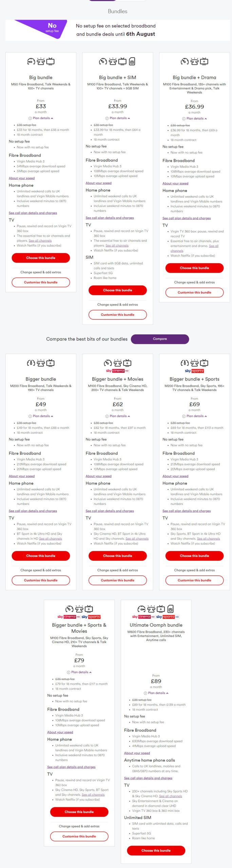The image size is (232, 868).
Task: Open About your speed link in Bigger bundle
Action: point(22,476)
